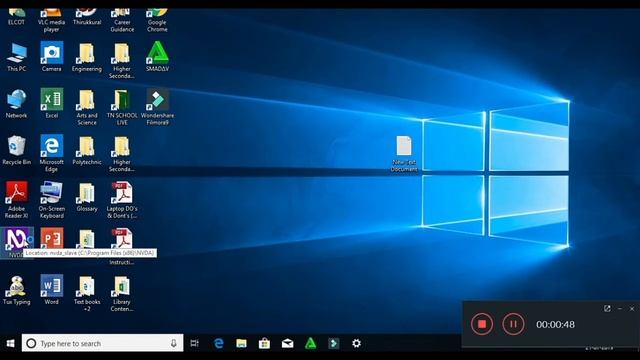
Task: Select the New Text Document file
Action: pos(404,153)
